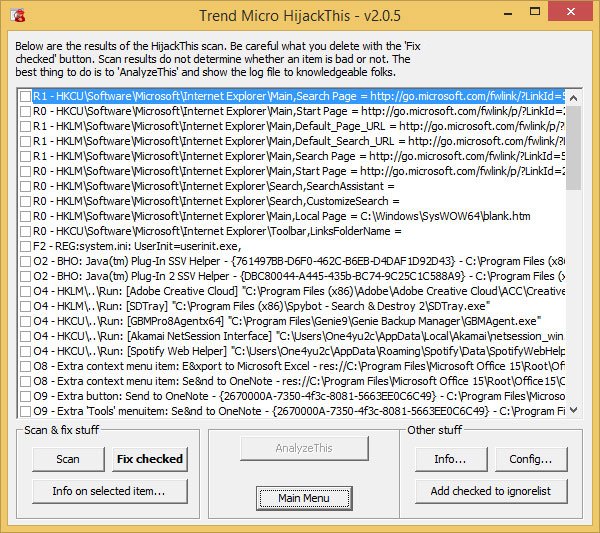Screen dimensions: 600x533
Task: Tick the Default_Page_URL entry checkbox
Action: click(x=26, y=126)
